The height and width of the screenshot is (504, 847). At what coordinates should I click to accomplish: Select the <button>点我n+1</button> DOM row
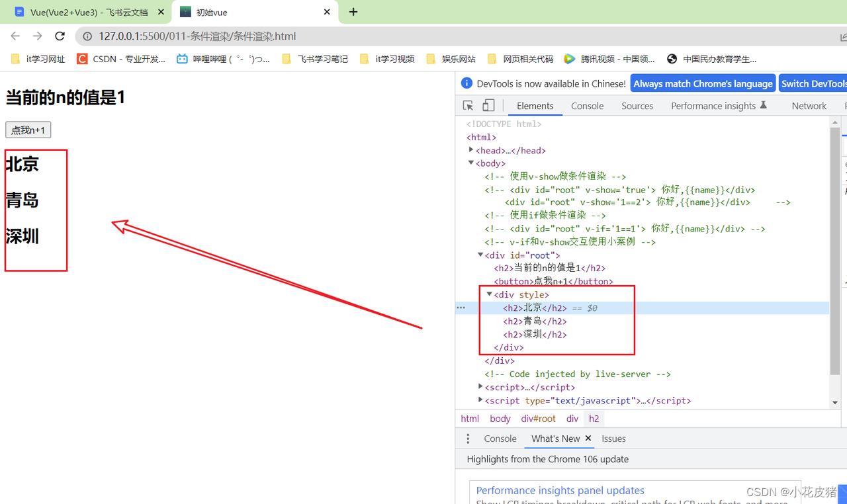tap(553, 281)
